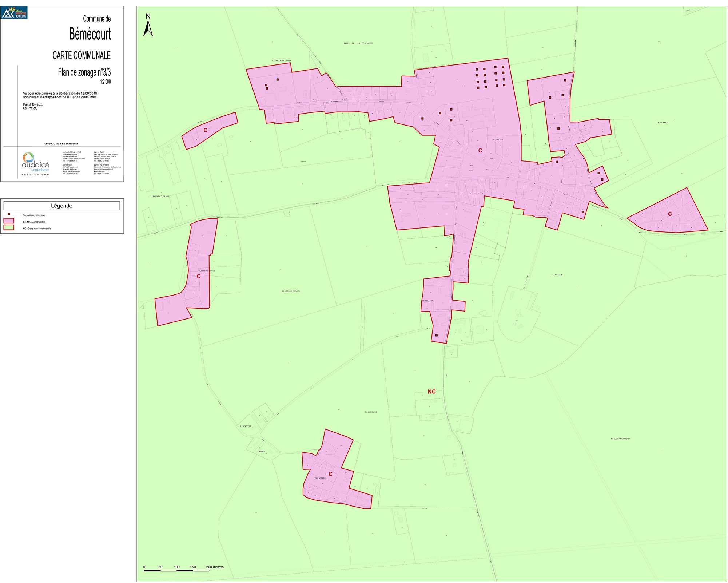Click the C label in the eastern triangular zone
This screenshot has height=583, width=728.
click(x=670, y=214)
